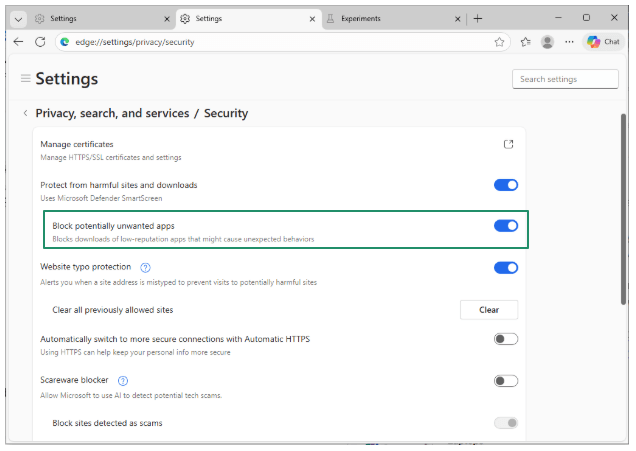Screen dimensions: 636x451
Task: Enable Automatic HTTPS secure connections toggle
Action: (506, 339)
